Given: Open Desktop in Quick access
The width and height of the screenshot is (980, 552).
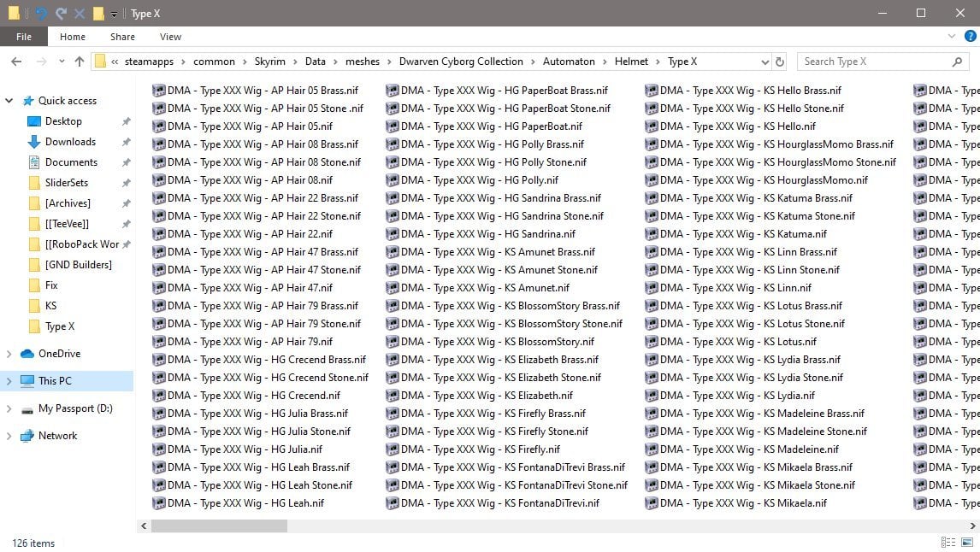Looking at the screenshot, I should pyautogui.click(x=63, y=121).
